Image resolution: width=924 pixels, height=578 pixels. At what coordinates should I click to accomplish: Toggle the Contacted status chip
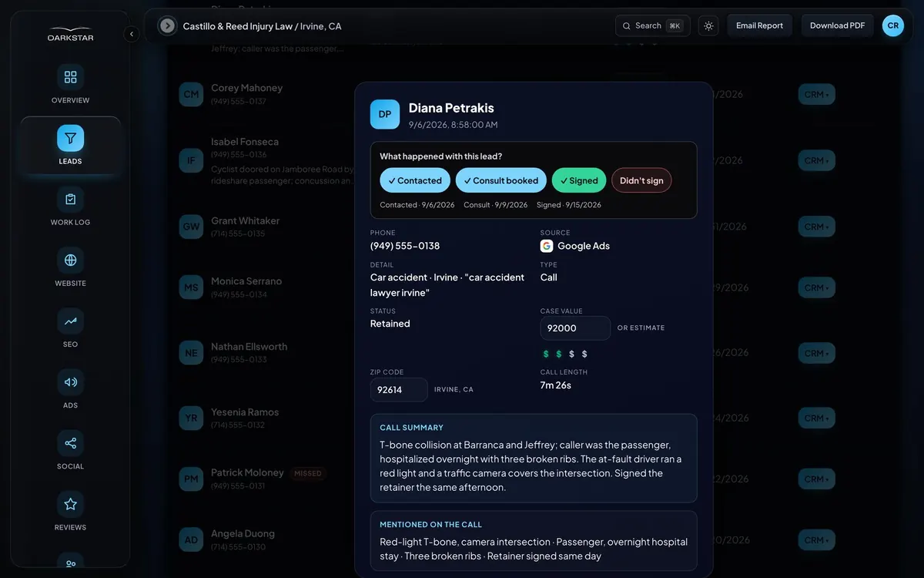coord(415,180)
